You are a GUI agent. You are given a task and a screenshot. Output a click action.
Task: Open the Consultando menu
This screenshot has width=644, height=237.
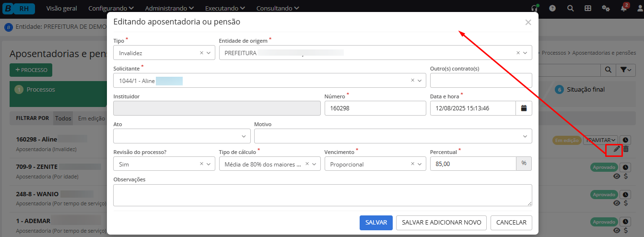coord(278,8)
